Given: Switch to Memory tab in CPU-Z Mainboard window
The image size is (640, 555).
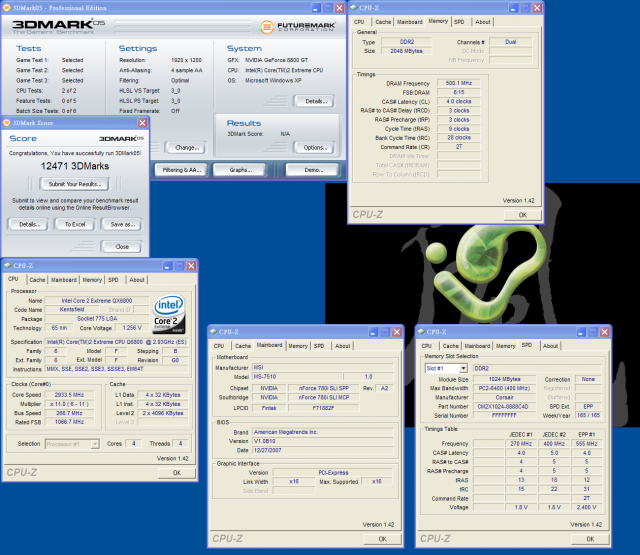Looking at the screenshot, I should coord(298,346).
